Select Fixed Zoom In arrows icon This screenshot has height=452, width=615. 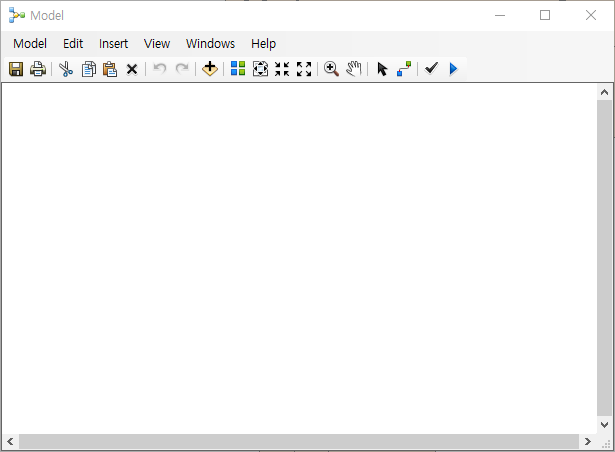click(282, 69)
